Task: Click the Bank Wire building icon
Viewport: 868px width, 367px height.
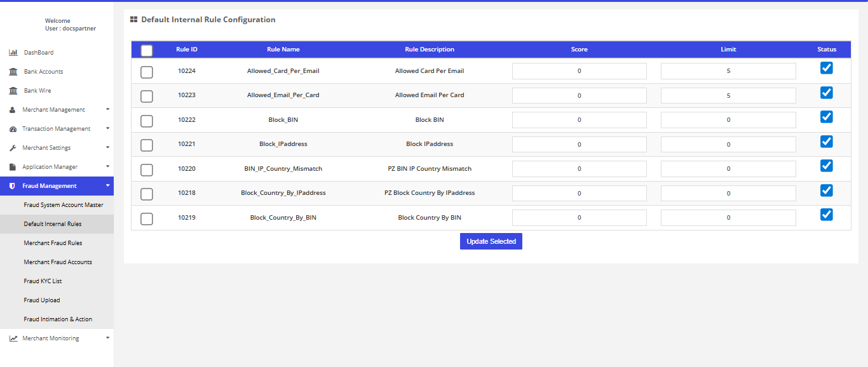Action: (13, 91)
